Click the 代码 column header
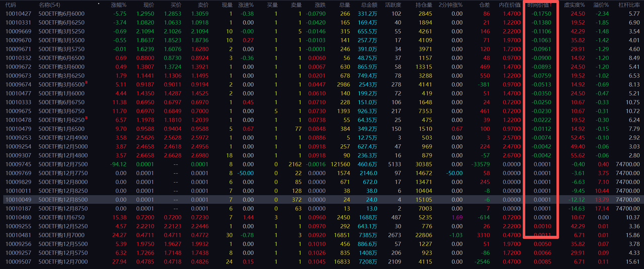The width and height of the screenshot is (644, 269). [11, 5]
